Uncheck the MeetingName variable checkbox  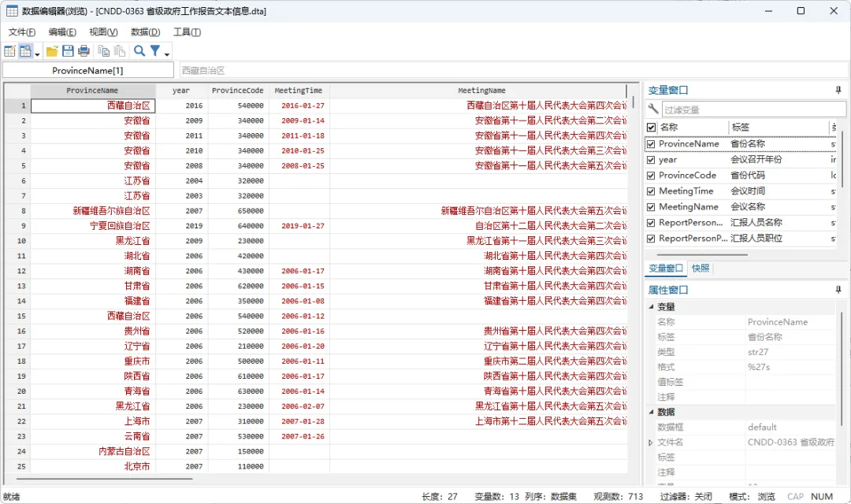tap(651, 207)
